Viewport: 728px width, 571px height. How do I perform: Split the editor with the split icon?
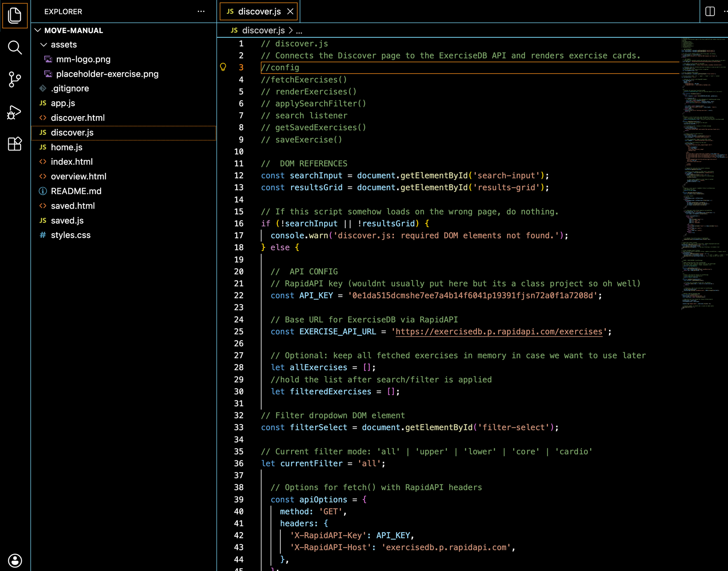[711, 11]
